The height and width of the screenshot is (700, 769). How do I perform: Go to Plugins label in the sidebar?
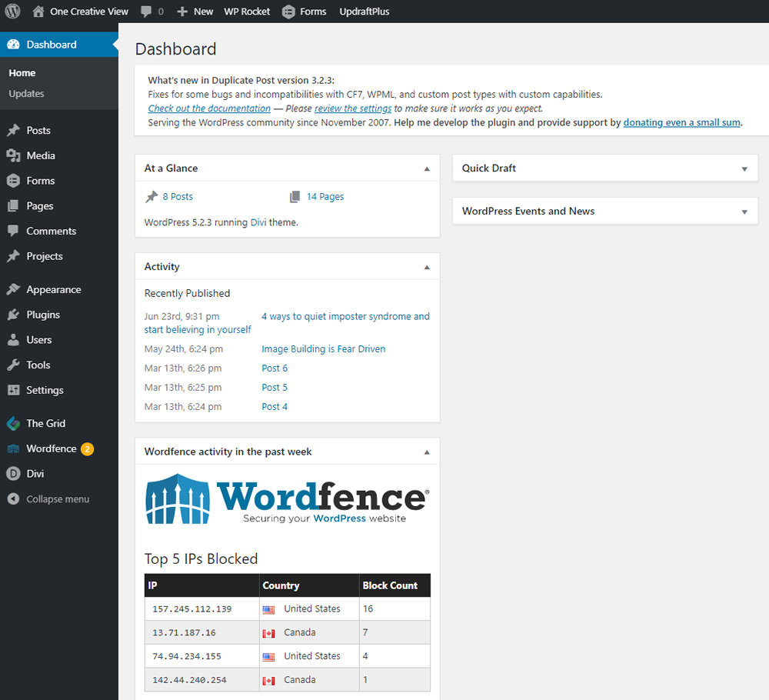[x=43, y=315]
